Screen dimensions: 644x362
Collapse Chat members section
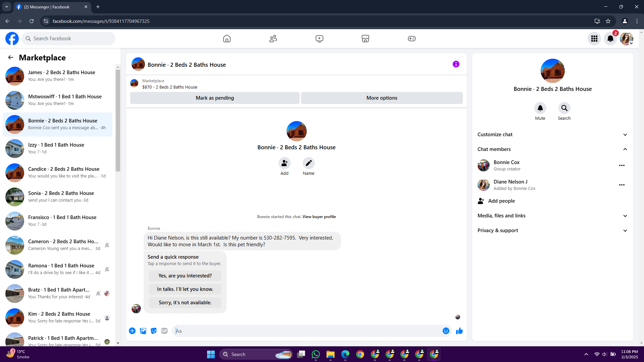pyautogui.click(x=552, y=149)
